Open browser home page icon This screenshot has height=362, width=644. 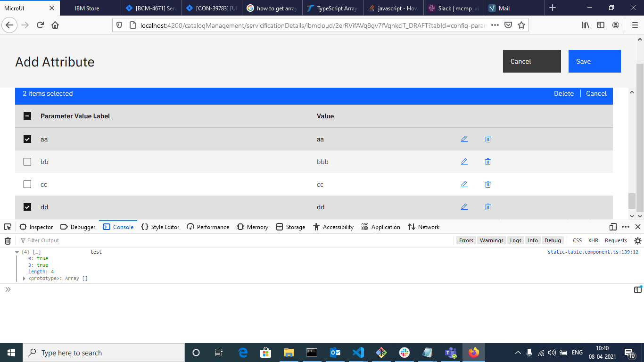(55, 25)
